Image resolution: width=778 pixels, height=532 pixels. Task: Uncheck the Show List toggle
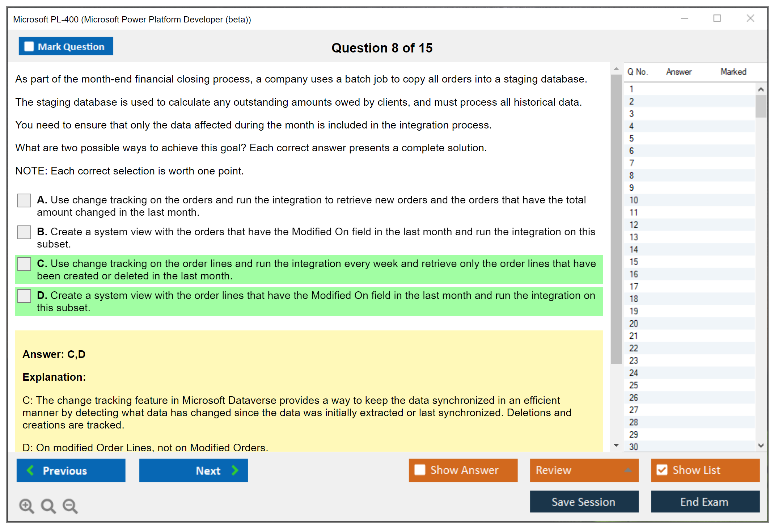pos(662,470)
